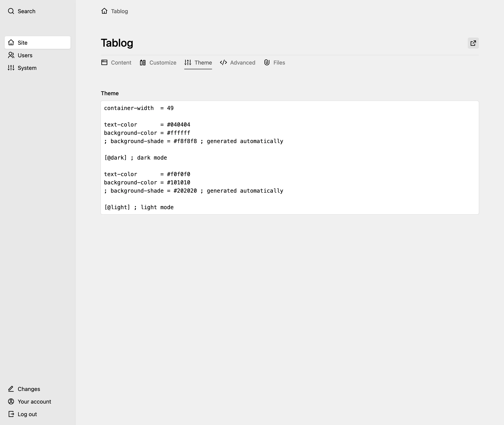504x425 pixels.
Task: Click the breadcrumb home icon
Action: (104, 11)
